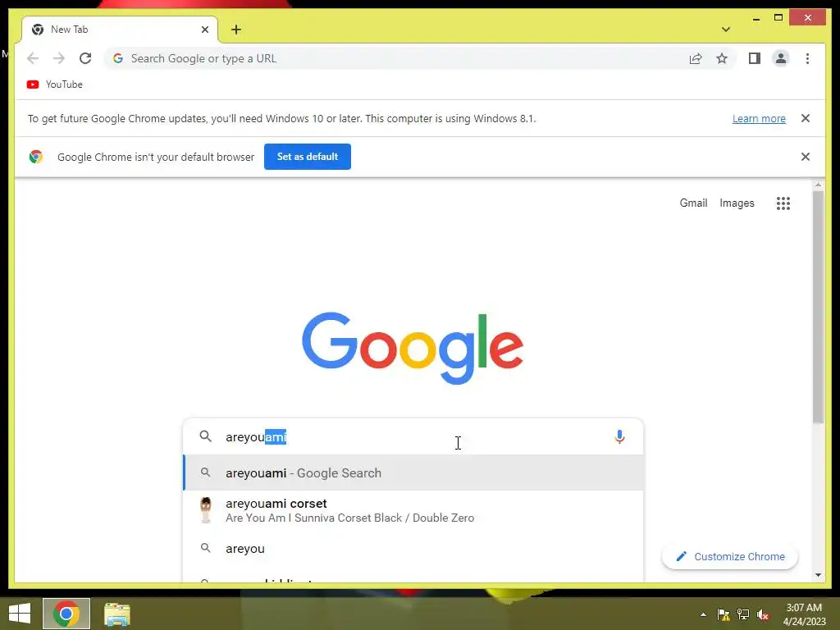Open Action Center flag icon
Image resolution: width=840 pixels, height=630 pixels.
724,614
